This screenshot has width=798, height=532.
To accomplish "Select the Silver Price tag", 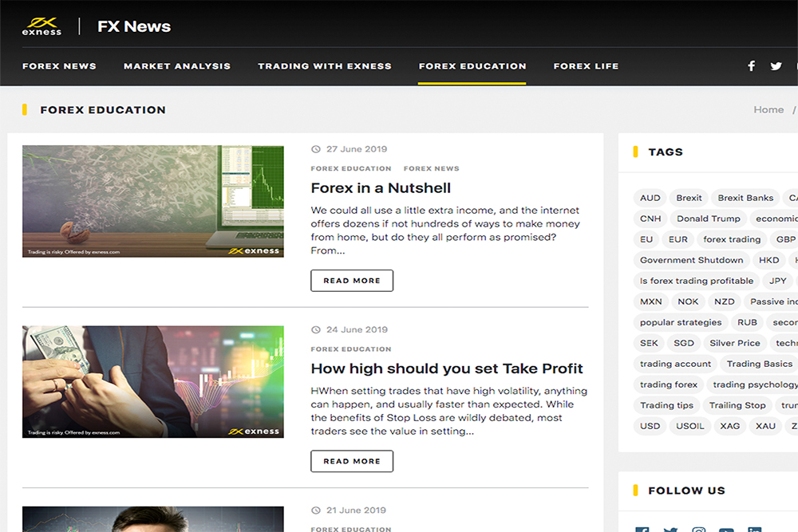I will click(x=734, y=344).
